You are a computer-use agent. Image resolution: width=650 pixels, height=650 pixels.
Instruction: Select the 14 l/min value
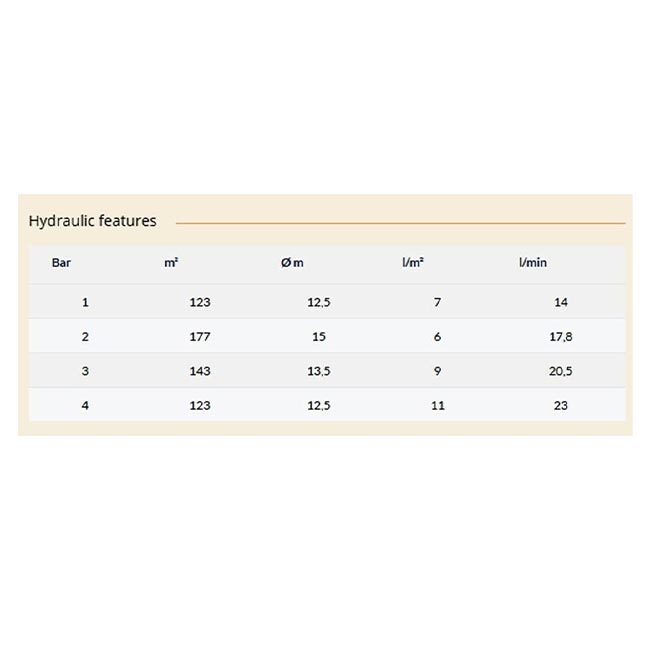[561, 302]
